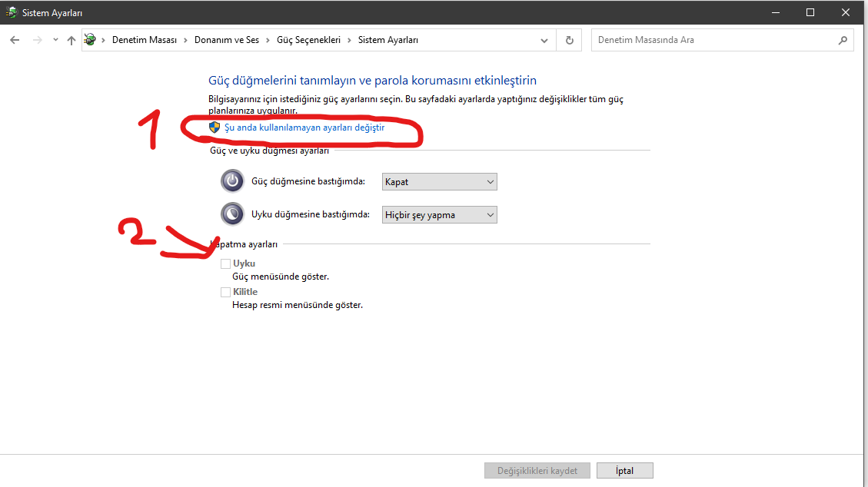Open the Denetim Masası breadcrumb
Screen dimensions: 868x487
coord(145,40)
